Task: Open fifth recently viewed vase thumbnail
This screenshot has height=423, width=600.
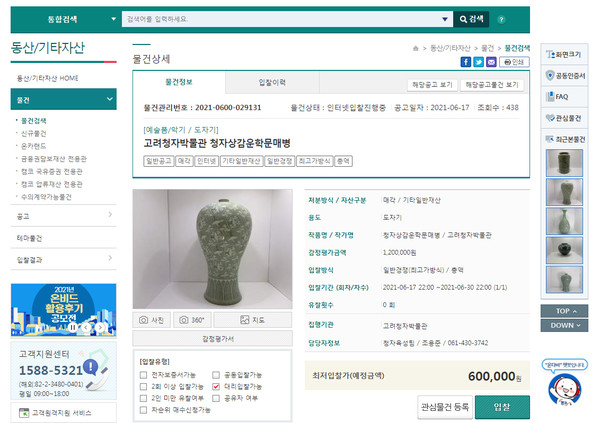Action: (564, 279)
